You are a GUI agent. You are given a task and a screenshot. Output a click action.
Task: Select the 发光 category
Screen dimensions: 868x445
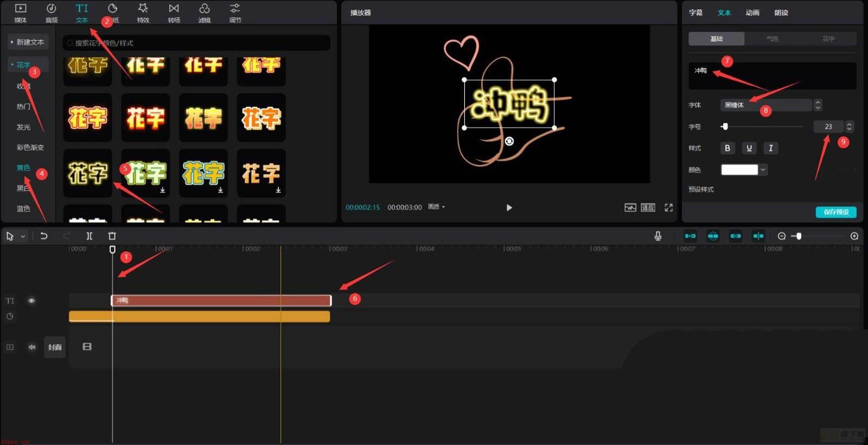click(23, 127)
